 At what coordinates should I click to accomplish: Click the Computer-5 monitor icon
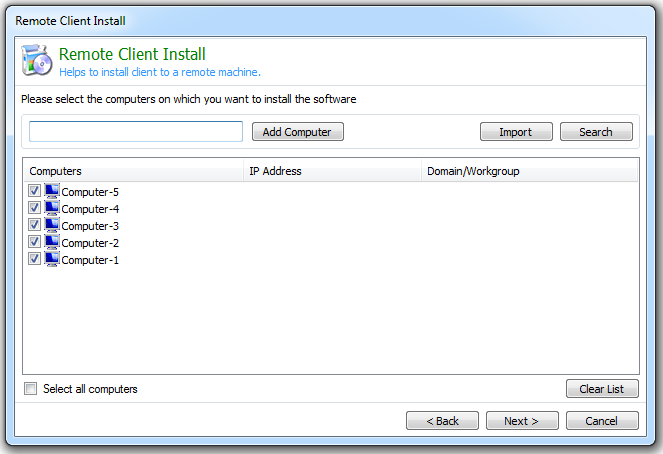52,191
